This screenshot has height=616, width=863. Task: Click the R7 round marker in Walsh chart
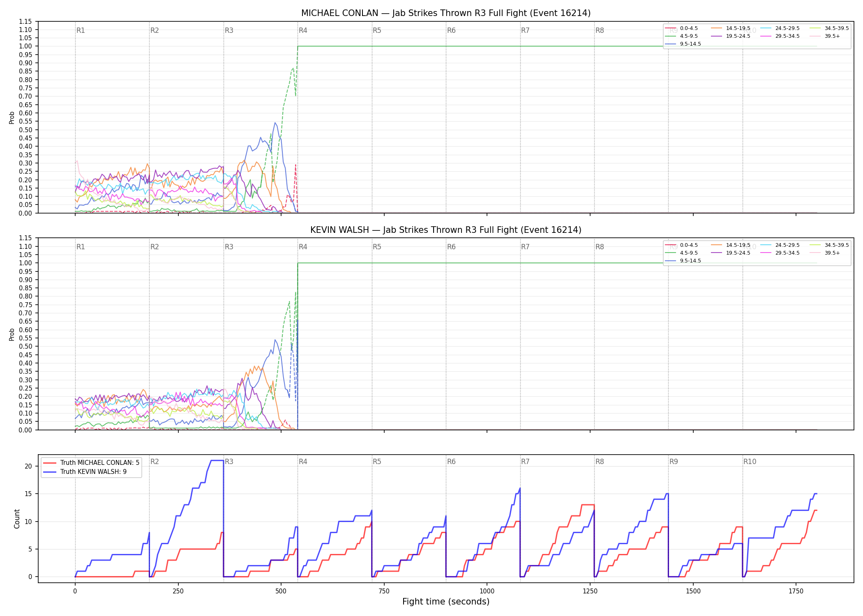[525, 247]
